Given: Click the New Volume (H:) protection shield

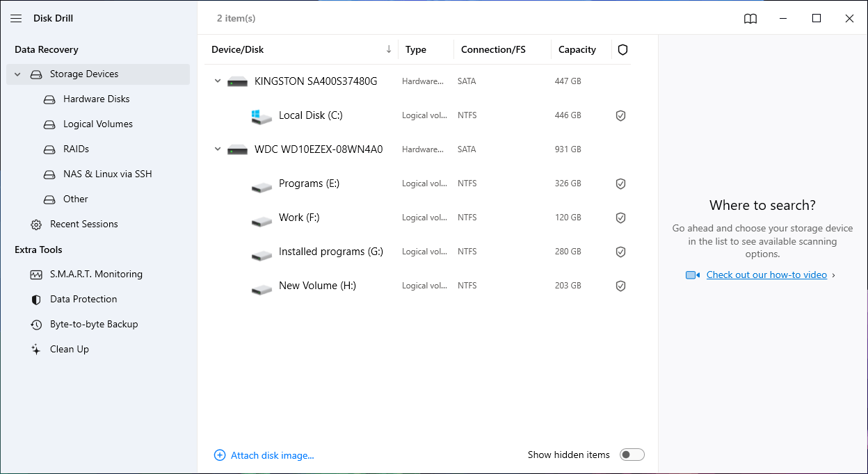Looking at the screenshot, I should pos(621,286).
